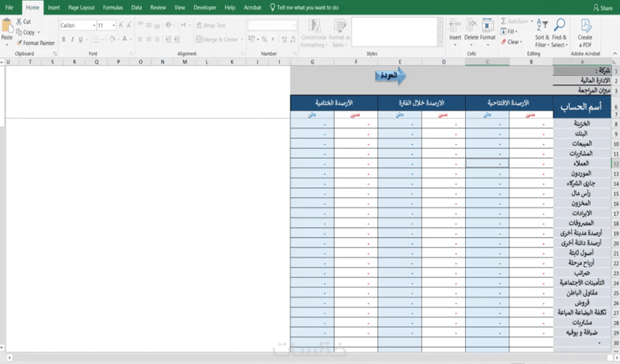
Task: Open the File tab
Action: [9, 8]
